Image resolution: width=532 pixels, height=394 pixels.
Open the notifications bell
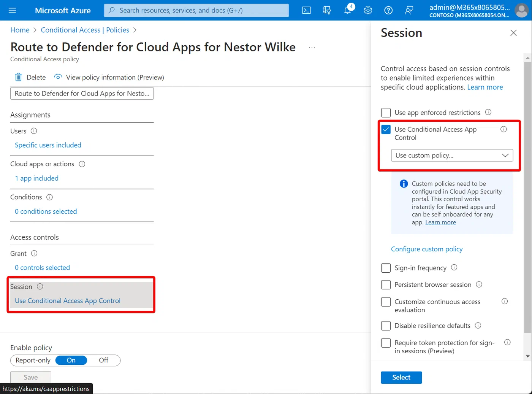[348, 10]
